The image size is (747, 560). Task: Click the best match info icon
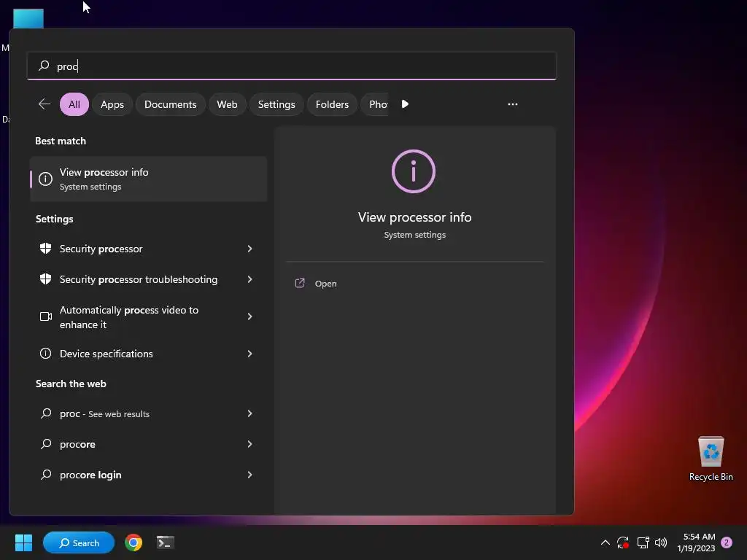pos(46,179)
